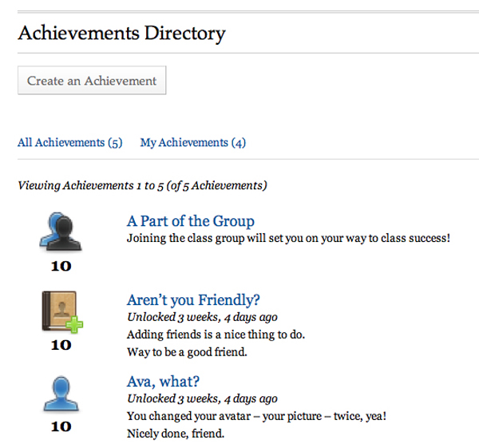Click the group icon for A Part of the Group

click(61, 232)
